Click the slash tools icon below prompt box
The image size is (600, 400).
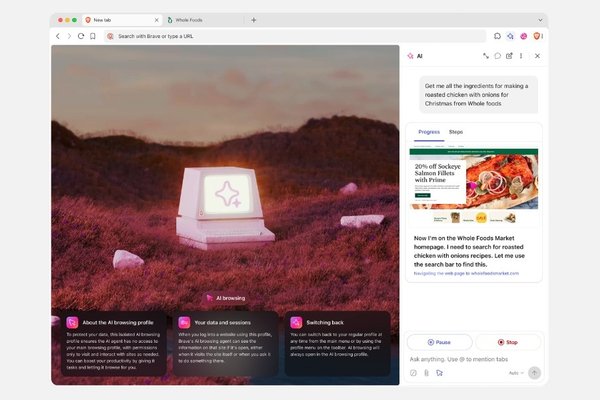coord(413,373)
